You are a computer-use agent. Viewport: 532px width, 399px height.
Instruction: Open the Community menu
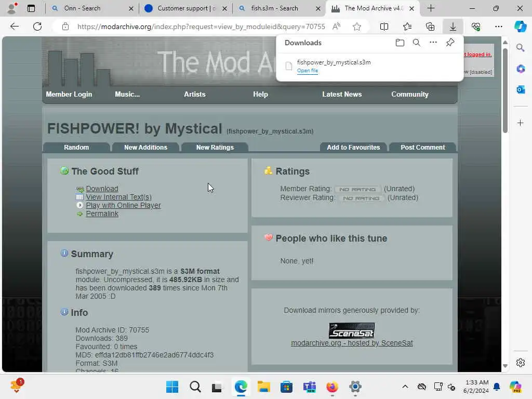pos(410,95)
